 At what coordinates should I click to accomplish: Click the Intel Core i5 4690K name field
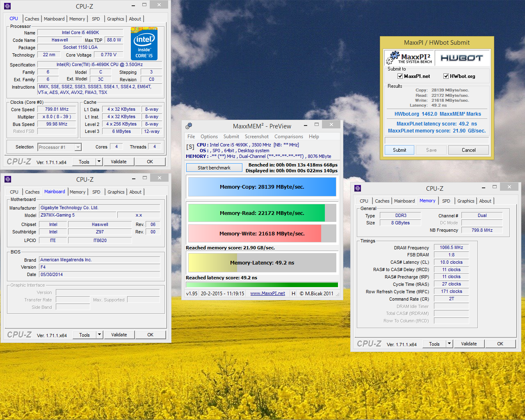coord(80,32)
